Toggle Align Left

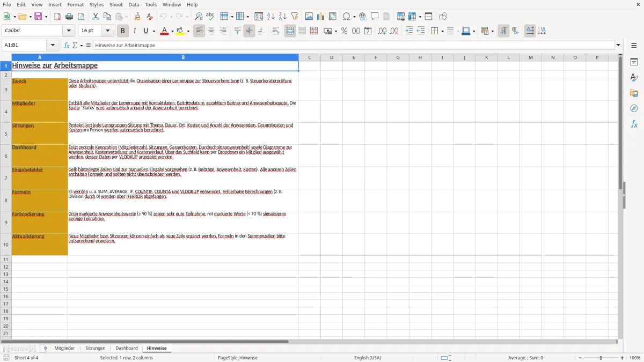click(199, 31)
